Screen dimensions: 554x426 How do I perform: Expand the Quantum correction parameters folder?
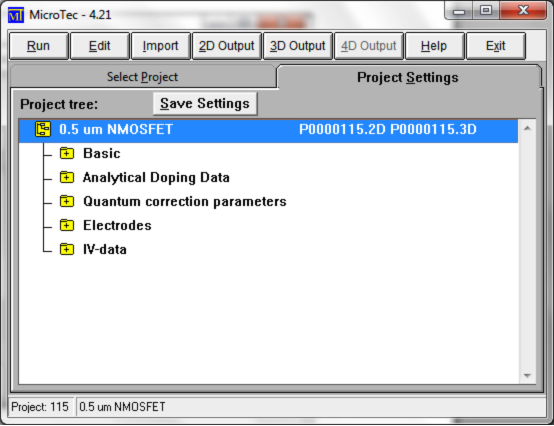(x=67, y=201)
